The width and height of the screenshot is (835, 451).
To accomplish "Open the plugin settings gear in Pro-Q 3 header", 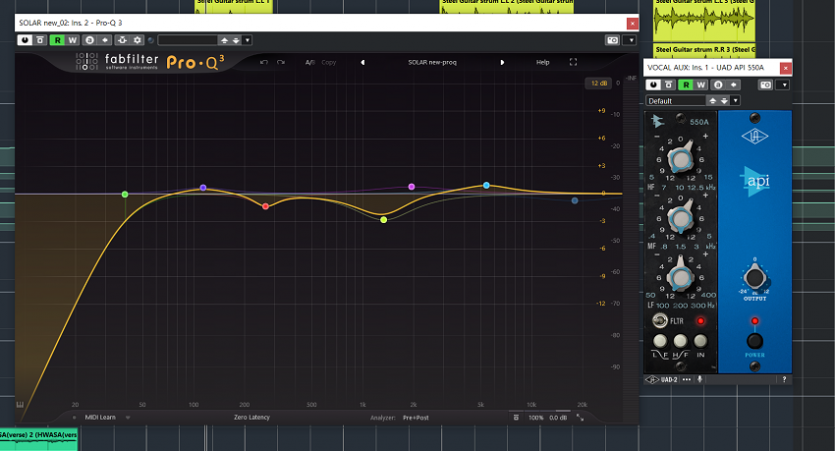I will point(137,40).
